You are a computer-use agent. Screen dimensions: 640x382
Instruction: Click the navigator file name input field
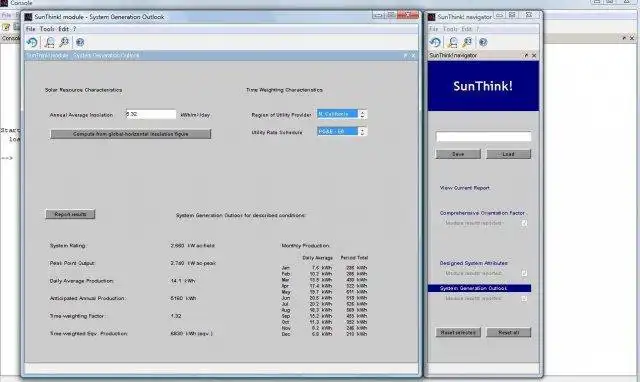[483, 136]
